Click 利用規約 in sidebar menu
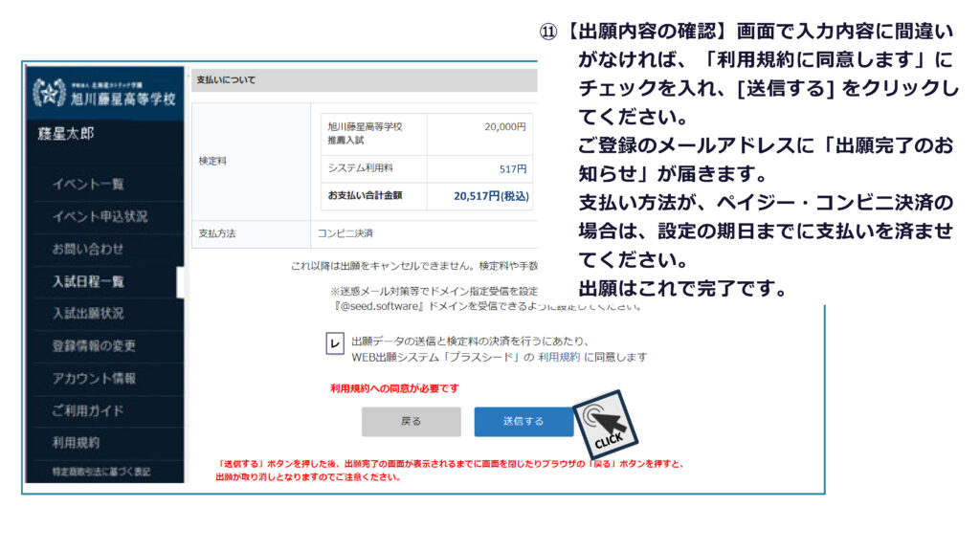980x551 pixels. pyautogui.click(x=76, y=443)
